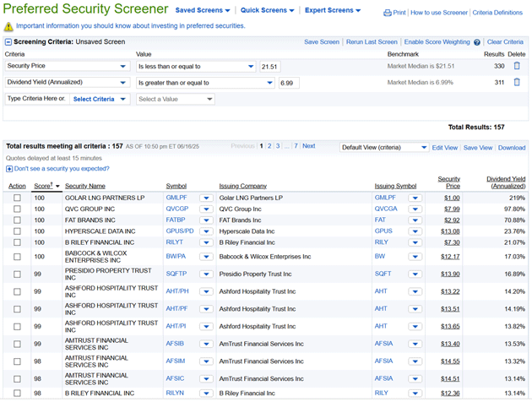Image resolution: width=532 pixels, height=402 pixels.
Task: Open the Expert Screens menu
Action: pyautogui.click(x=333, y=10)
